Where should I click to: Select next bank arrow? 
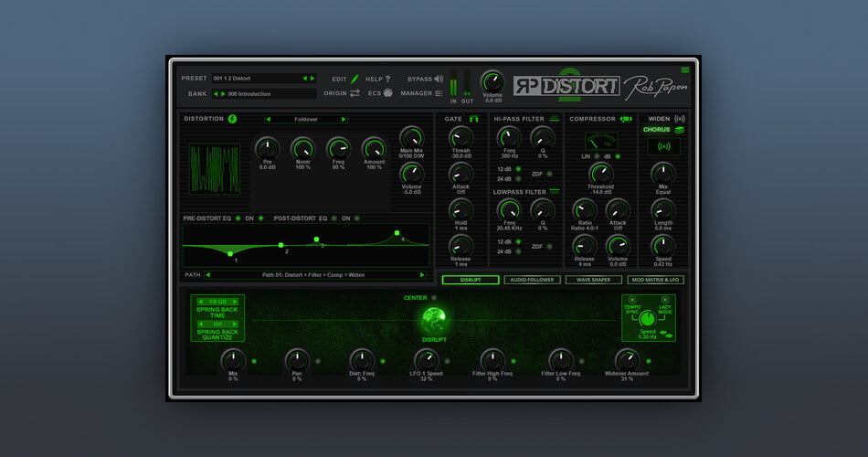223,93
